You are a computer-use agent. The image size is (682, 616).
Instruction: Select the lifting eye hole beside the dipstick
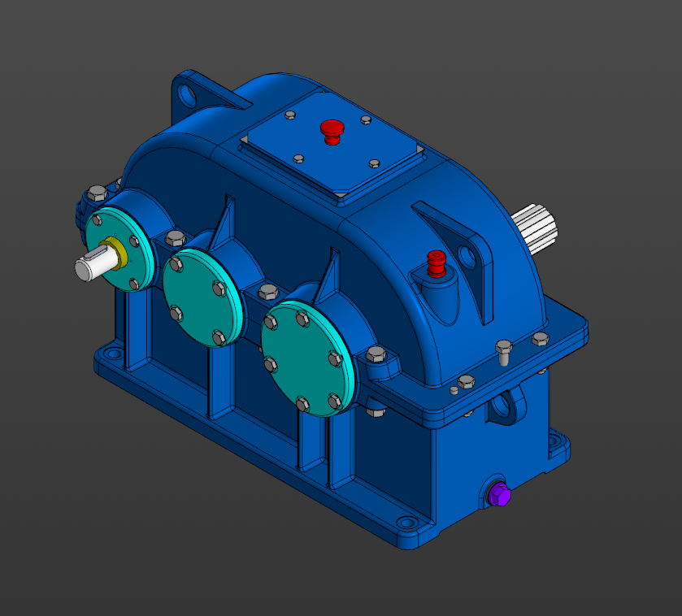468,258
